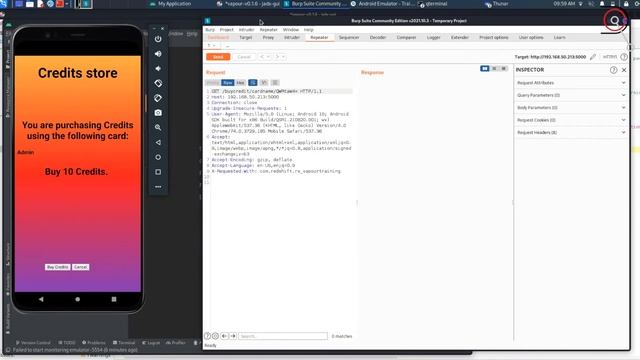Screen dimensions: 640x360
Task: Click the emulator volume down icon
Action: pyautogui.click(x=158, y=69)
